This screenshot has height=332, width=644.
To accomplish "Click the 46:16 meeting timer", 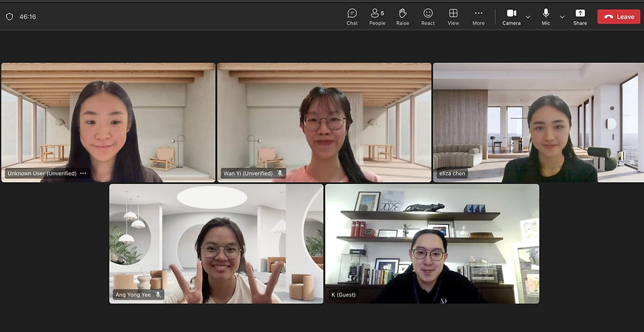I will point(28,17).
